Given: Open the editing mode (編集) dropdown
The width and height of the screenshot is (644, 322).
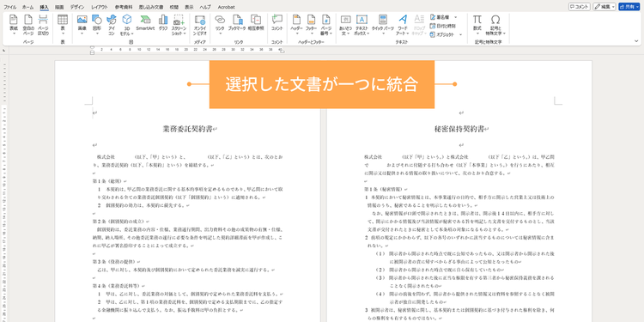Looking at the screenshot, I should click(605, 7).
